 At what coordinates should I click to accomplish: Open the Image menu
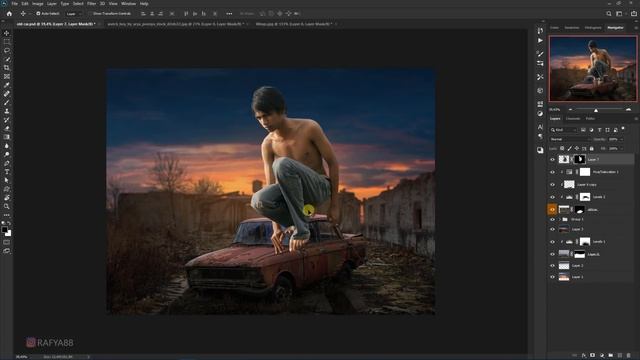(38, 4)
